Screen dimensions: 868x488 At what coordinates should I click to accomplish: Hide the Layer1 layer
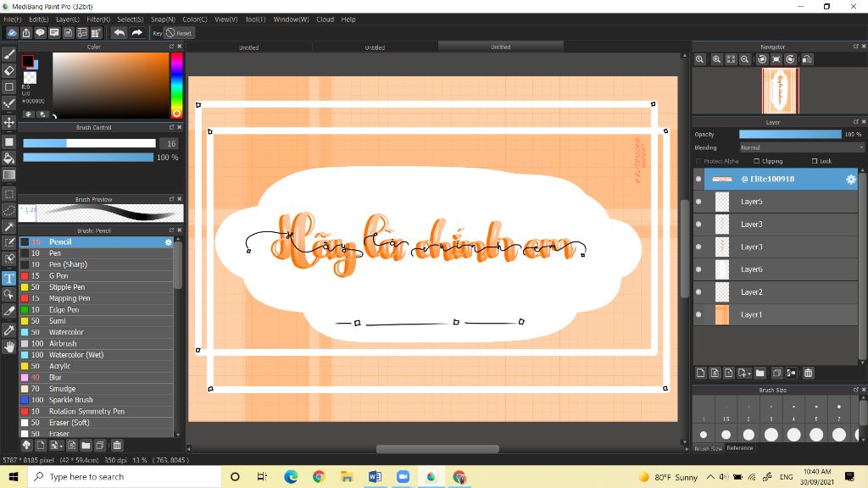click(698, 314)
